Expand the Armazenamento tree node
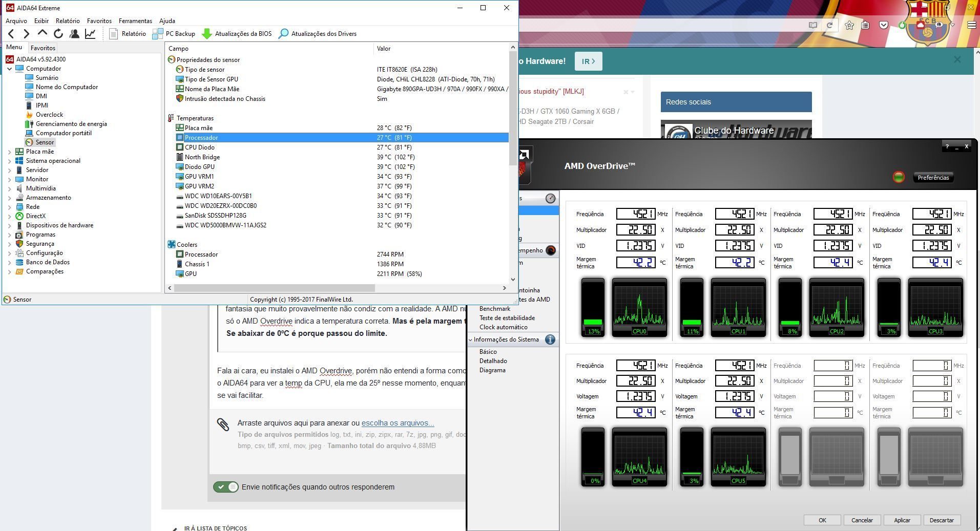Image resolution: width=980 pixels, height=531 pixels. pyautogui.click(x=9, y=198)
